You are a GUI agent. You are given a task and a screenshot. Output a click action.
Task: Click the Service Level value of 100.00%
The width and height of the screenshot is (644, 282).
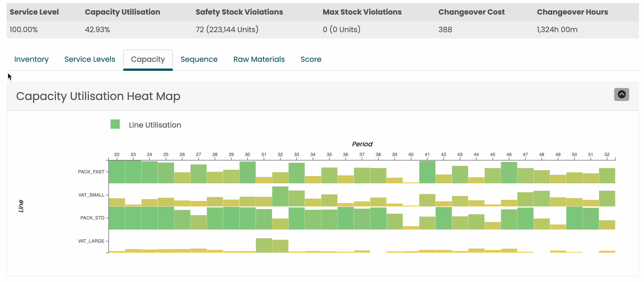pyautogui.click(x=23, y=30)
